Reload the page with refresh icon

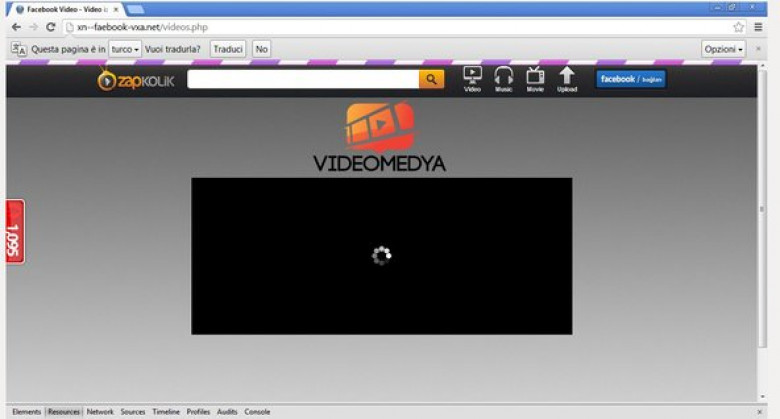(51, 27)
